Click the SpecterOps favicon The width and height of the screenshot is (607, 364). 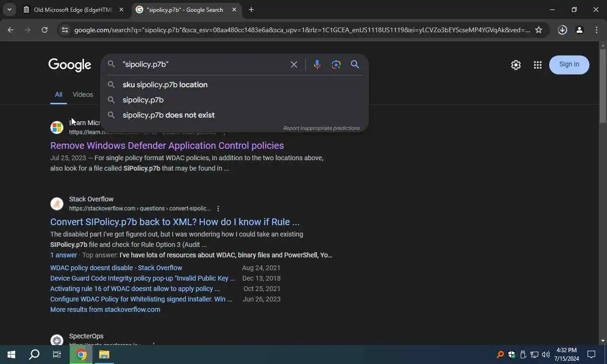click(x=57, y=340)
